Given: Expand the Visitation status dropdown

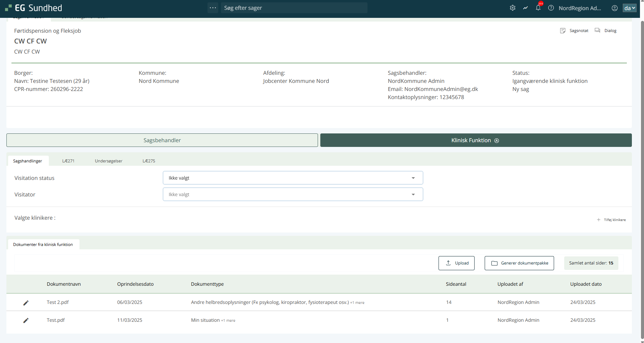Looking at the screenshot, I should point(293,178).
